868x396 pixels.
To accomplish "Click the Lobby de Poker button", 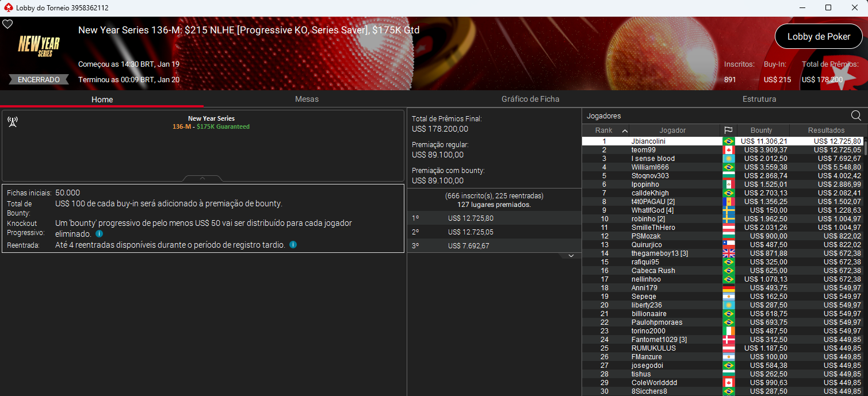I will [818, 36].
